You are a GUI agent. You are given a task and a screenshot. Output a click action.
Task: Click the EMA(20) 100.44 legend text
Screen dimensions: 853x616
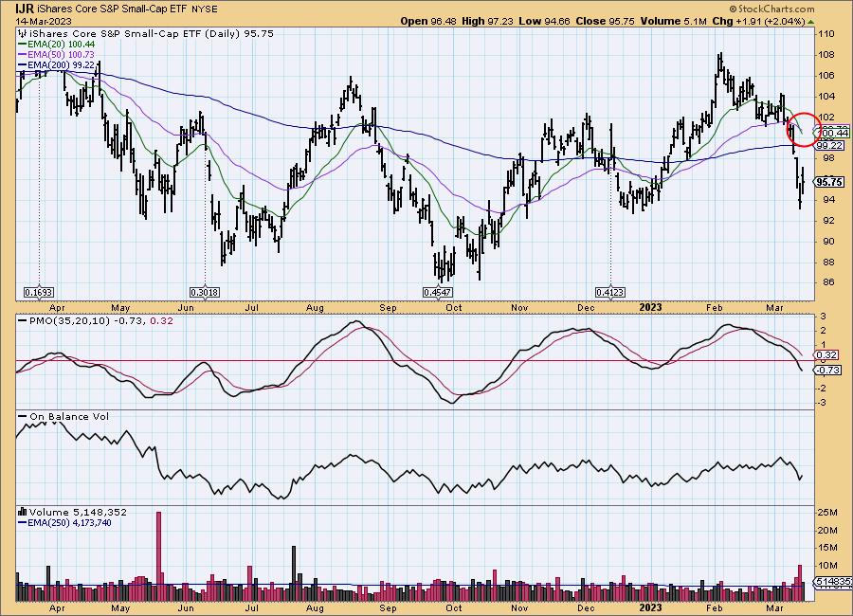tap(61, 45)
